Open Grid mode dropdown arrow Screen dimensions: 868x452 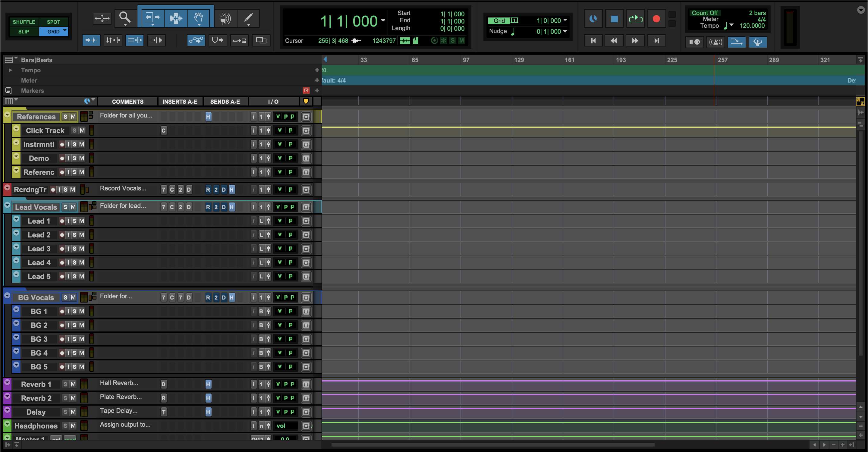tap(65, 31)
